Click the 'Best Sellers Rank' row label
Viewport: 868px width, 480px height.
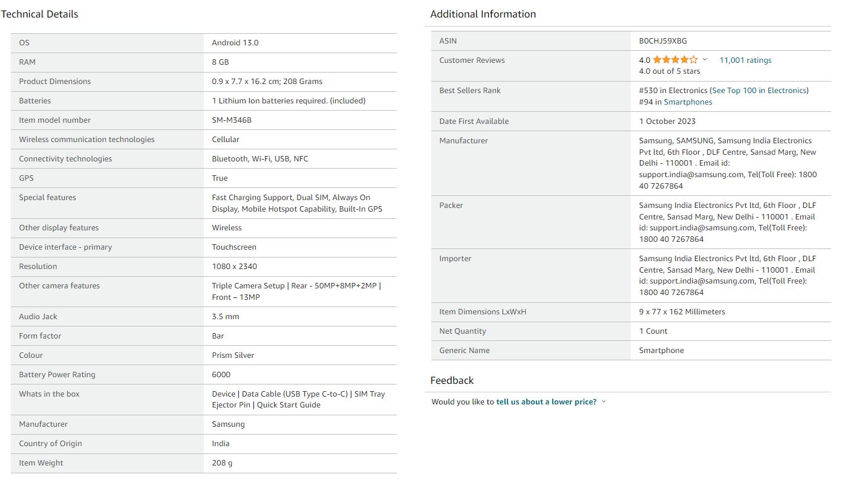470,91
